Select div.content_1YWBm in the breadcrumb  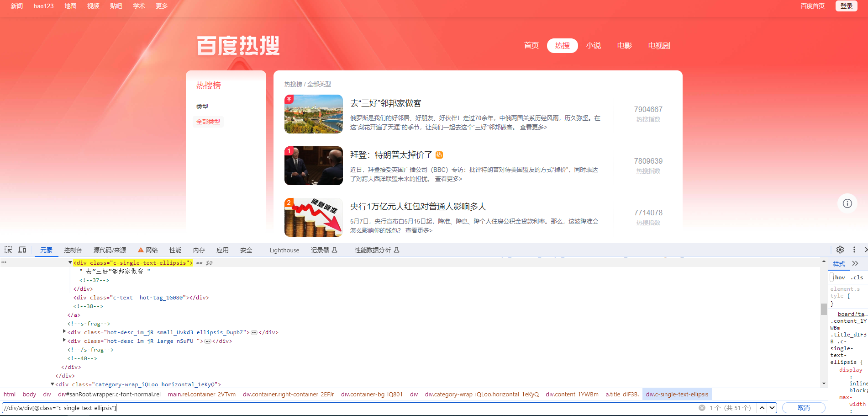click(572, 394)
